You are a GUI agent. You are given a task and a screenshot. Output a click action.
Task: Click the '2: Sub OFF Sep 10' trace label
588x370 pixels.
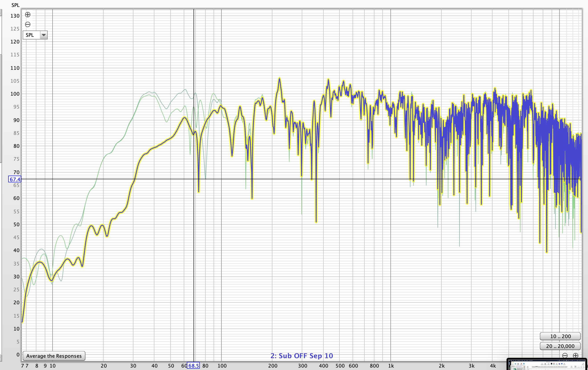(302, 356)
